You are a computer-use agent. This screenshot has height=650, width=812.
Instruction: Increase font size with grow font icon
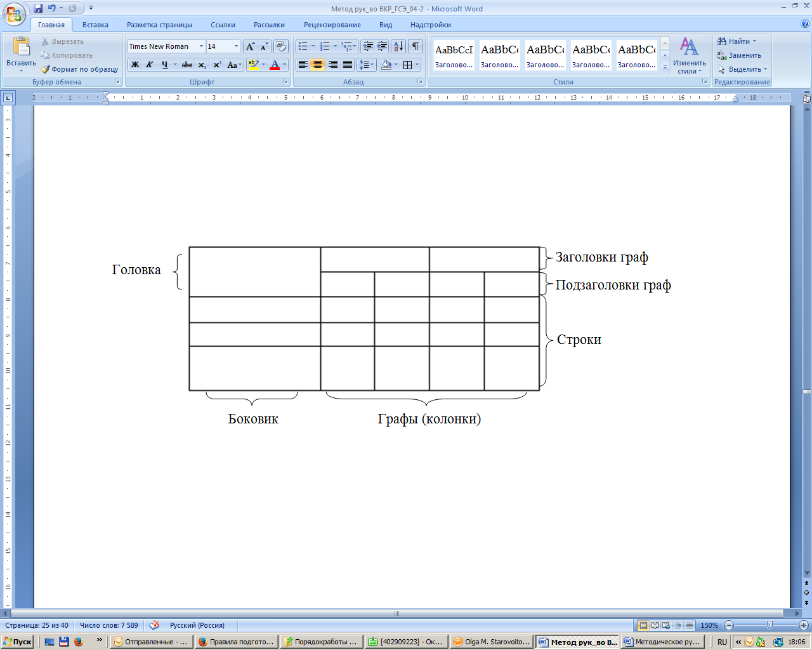coord(251,46)
